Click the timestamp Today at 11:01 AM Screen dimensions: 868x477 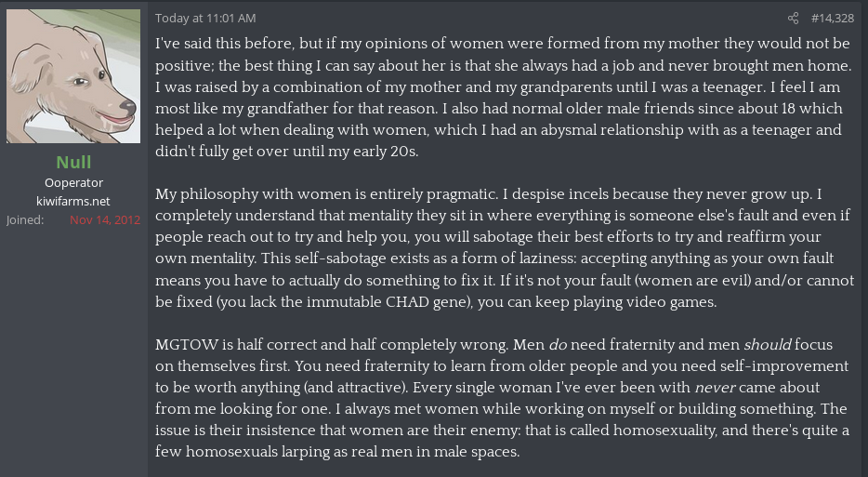[x=205, y=18]
